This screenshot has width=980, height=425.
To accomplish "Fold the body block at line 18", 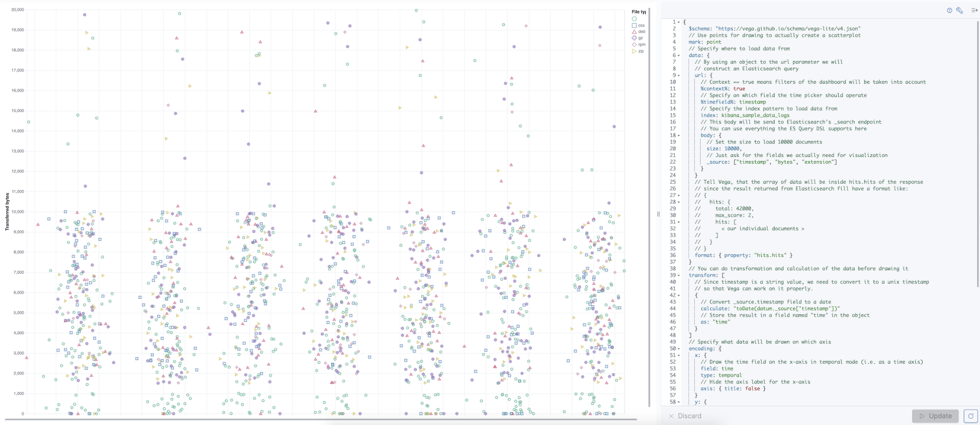I will click(679, 135).
